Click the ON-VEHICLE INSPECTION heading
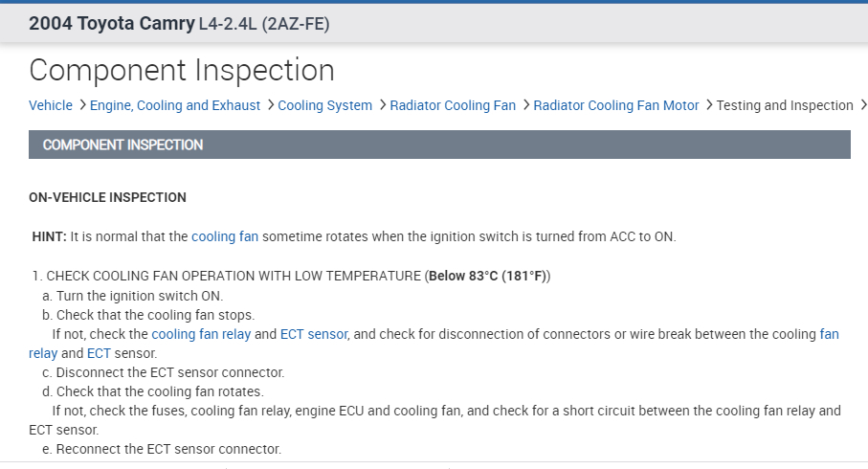This screenshot has width=868, height=469. click(108, 197)
